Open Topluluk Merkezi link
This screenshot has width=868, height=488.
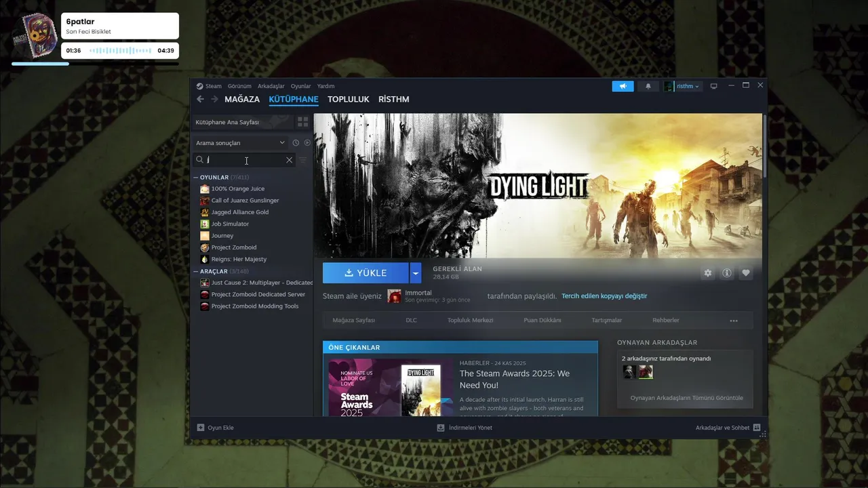(x=470, y=321)
